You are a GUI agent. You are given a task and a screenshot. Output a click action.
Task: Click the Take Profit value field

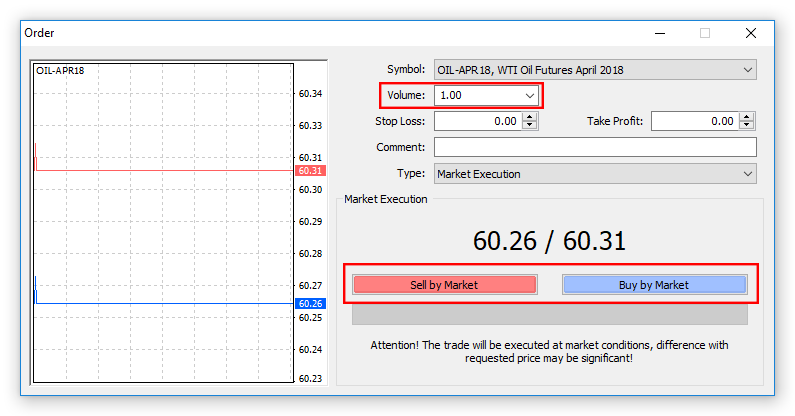[695, 121]
